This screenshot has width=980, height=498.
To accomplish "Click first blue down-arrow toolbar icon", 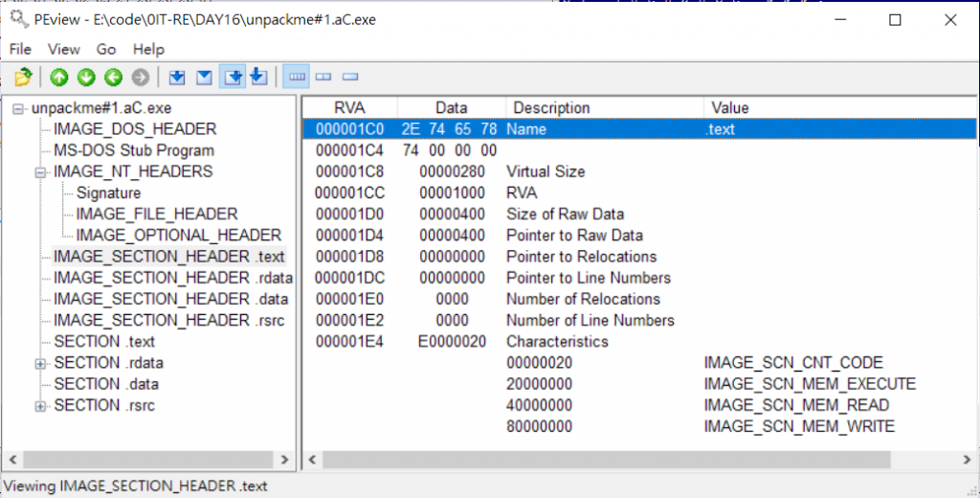I will click(x=177, y=77).
